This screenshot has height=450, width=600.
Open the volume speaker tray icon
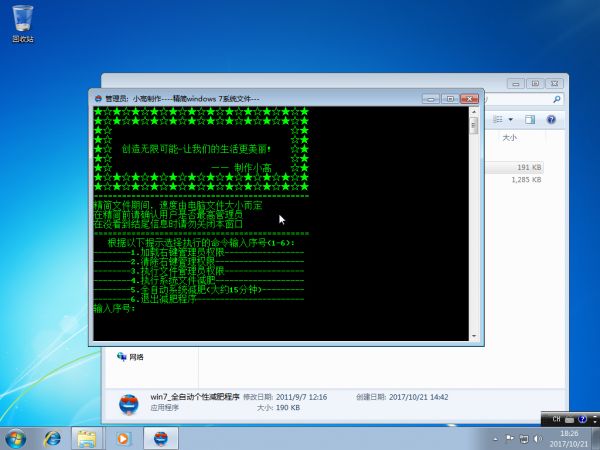coord(538,439)
